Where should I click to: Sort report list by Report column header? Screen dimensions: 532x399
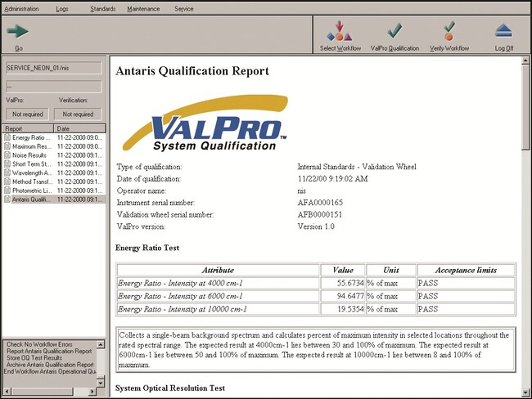pyautogui.click(x=28, y=128)
